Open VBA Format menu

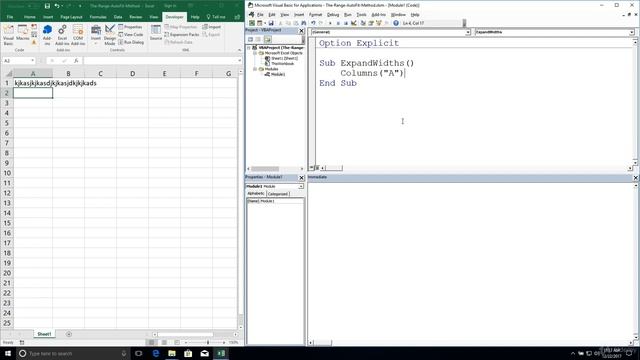click(x=315, y=15)
